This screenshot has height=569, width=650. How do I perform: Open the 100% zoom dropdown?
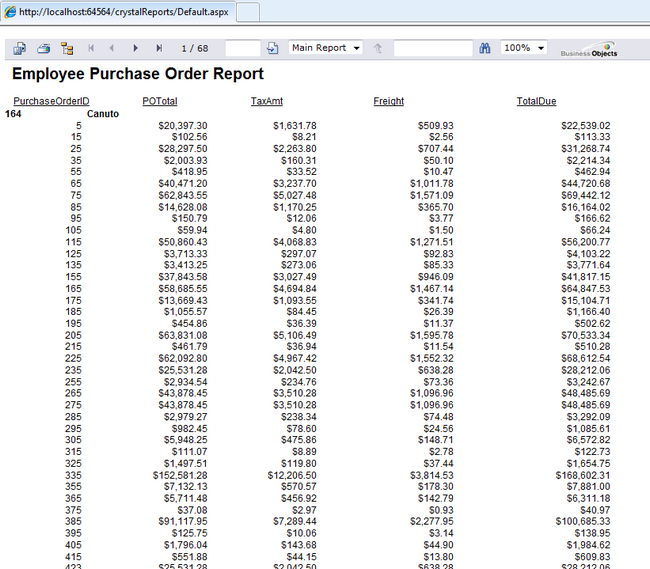[x=524, y=48]
